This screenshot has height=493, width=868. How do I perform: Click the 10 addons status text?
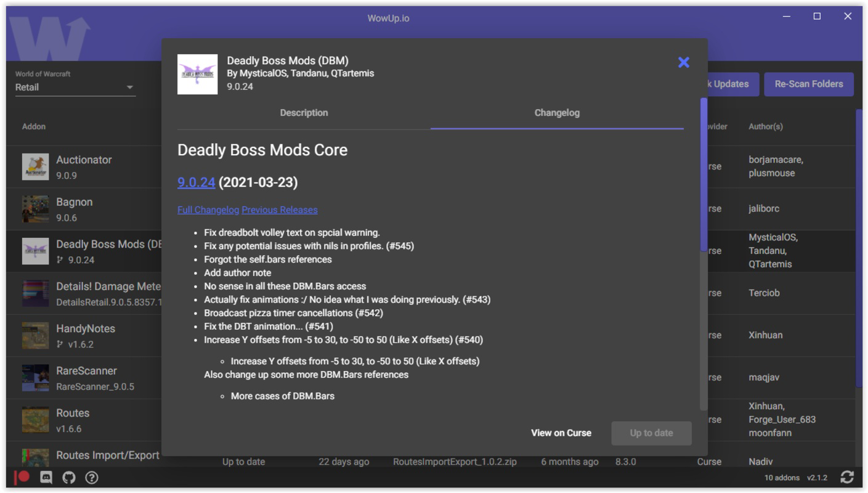[x=782, y=478]
